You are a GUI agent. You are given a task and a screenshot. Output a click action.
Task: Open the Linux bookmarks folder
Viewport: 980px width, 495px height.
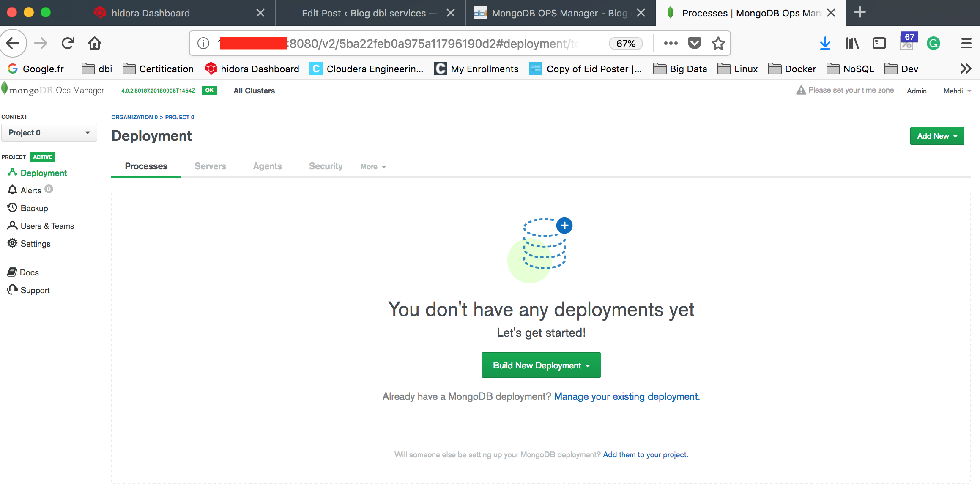click(x=738, y=69)
